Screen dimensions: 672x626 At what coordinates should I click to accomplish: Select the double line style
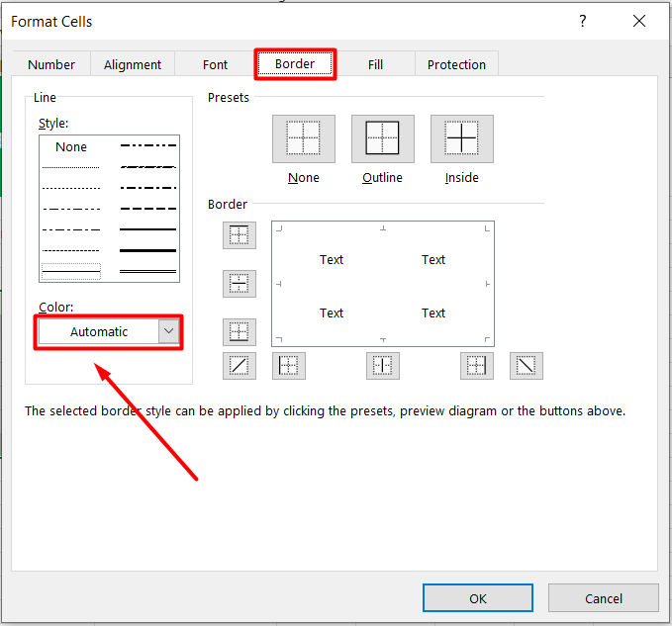click(147, 272)
